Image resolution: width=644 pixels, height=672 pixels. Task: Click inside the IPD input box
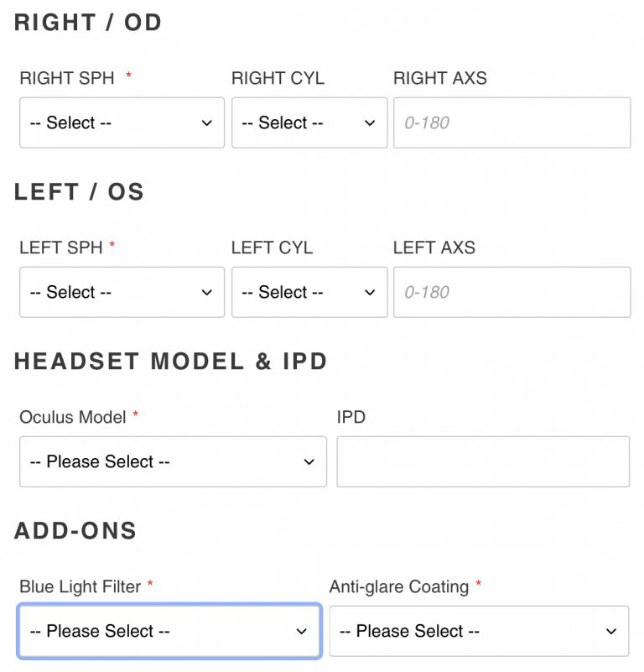(x=483, y=461)
